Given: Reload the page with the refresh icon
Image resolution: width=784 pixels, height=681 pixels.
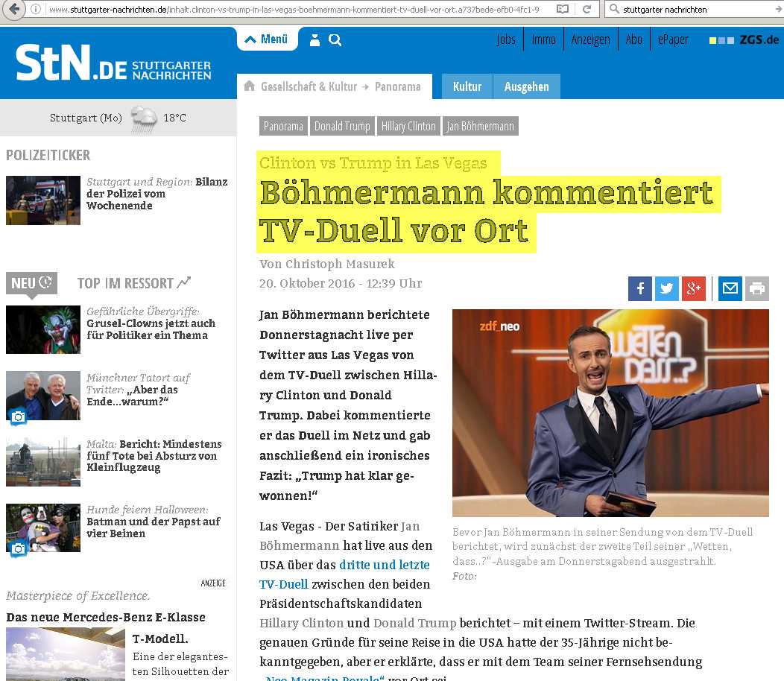Looking at the screenshot, I should pos(587,9).
